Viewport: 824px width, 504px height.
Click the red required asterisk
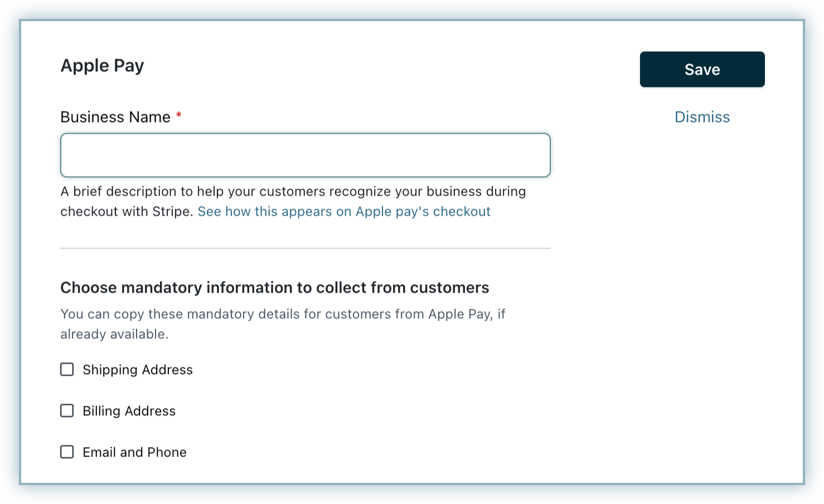(179, 115)
